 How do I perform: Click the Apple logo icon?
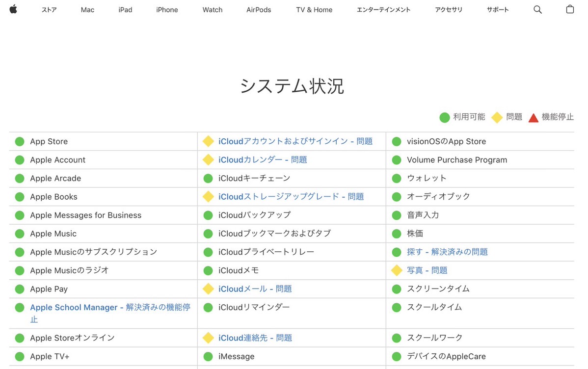coord(13,9)
